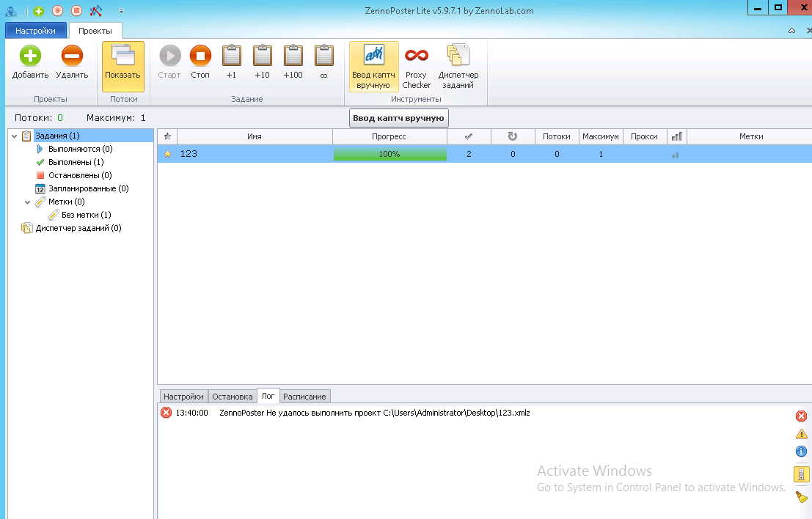
Task: Open the quick access toolbar customize dropdown
Action: pos(121,11)
